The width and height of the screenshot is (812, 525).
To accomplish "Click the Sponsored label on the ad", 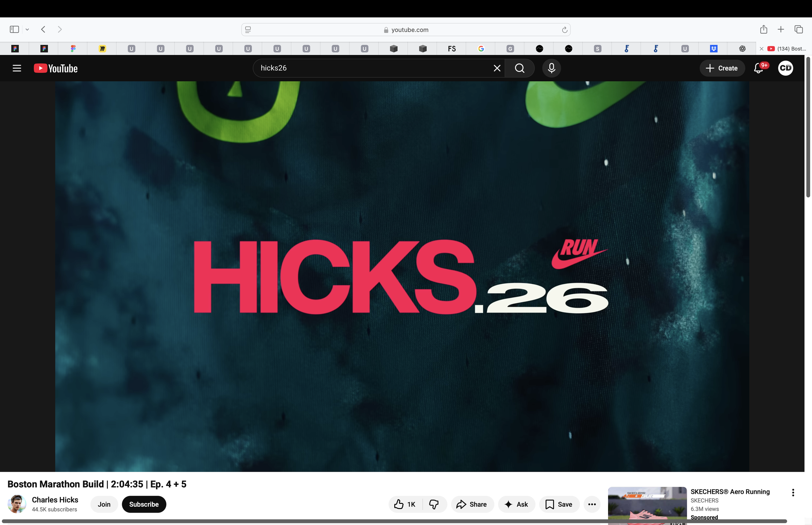I will point(704,517).
